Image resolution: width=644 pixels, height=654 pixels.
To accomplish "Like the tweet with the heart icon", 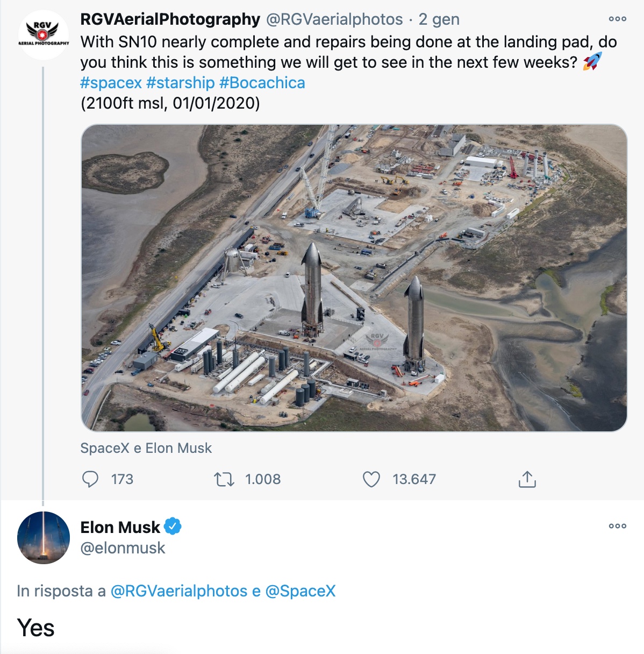I will [x=371, y=479].
